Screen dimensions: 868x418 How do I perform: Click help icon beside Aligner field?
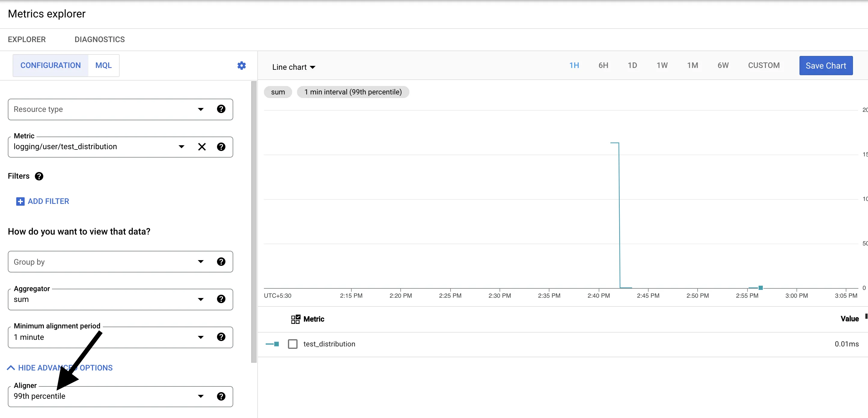221,396
